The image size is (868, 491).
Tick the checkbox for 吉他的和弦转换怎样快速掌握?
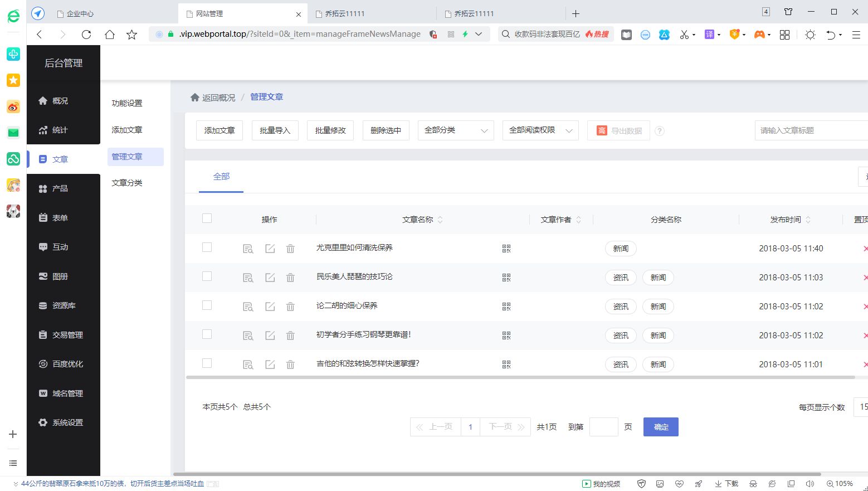[207, 363]
